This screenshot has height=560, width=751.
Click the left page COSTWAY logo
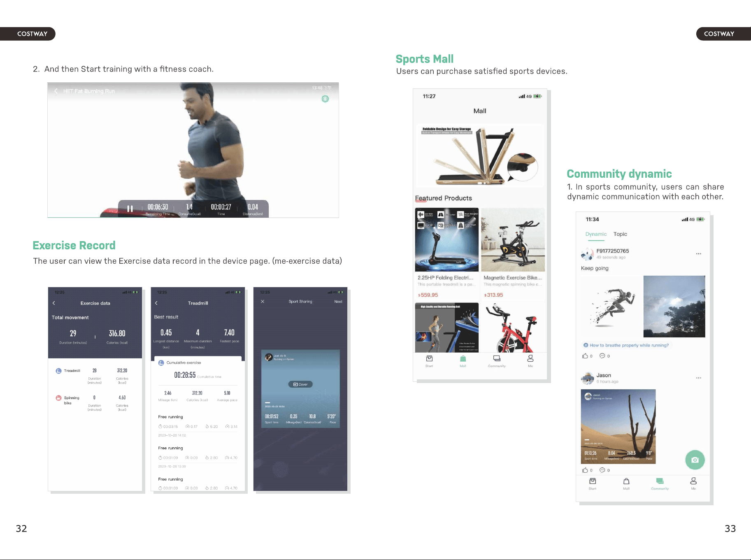(32, 34)
